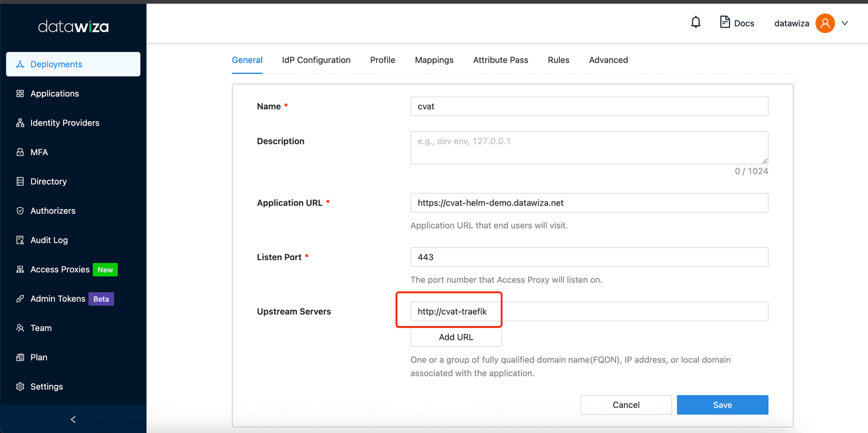Click the Docs document icon
This screenshot has height=433, width=868.
click(x=725, y=22)
